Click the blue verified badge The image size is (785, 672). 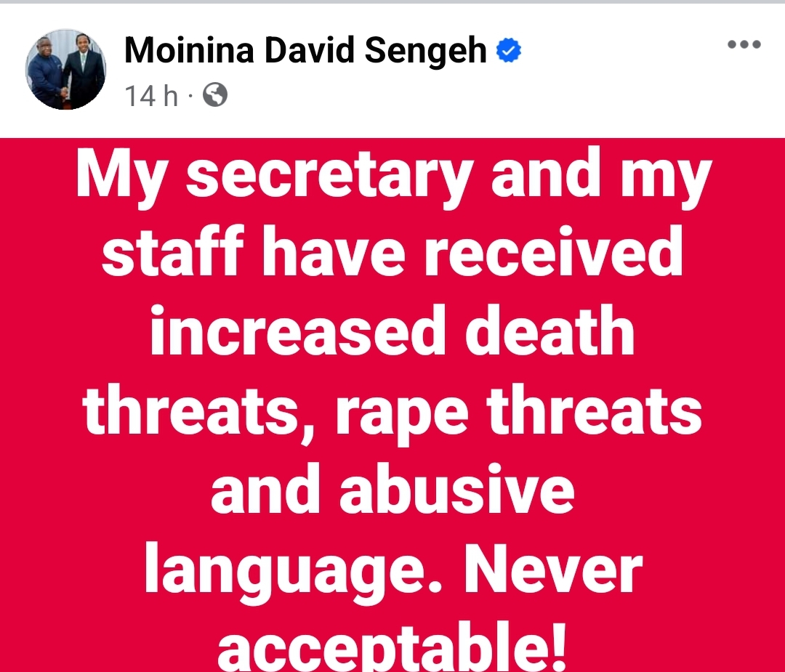[x=509, y=51]
